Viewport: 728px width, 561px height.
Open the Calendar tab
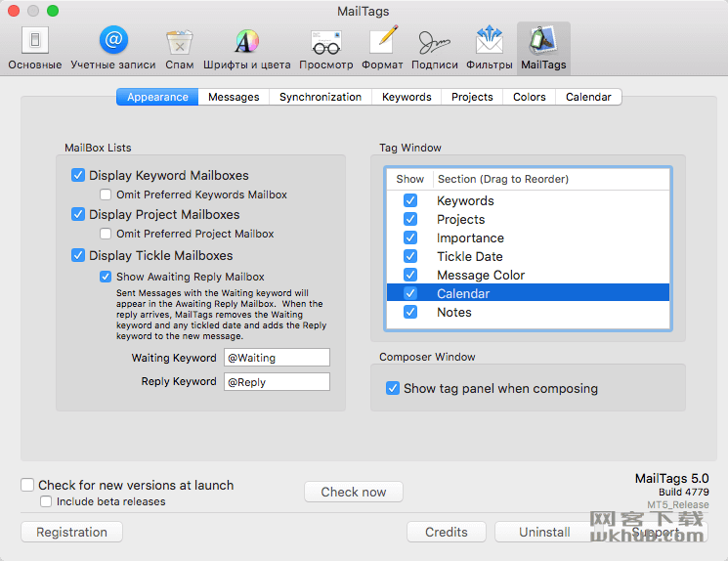(x=588, y=97)
